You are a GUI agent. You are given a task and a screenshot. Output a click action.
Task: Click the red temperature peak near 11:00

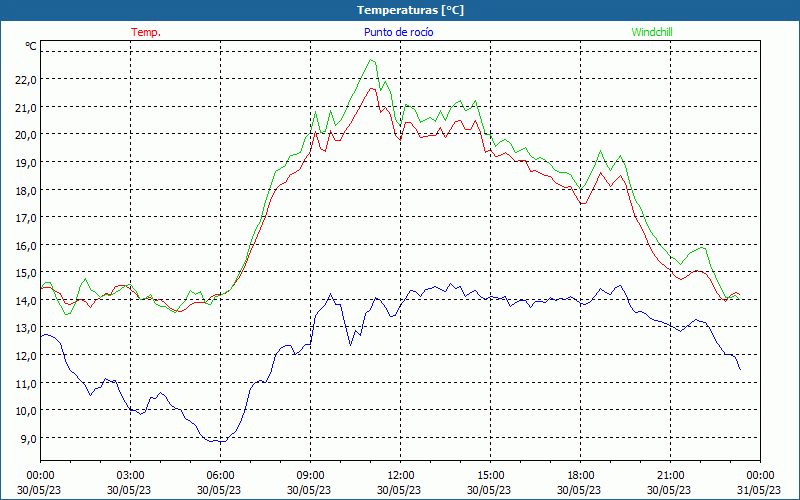[x=371, y=88]
